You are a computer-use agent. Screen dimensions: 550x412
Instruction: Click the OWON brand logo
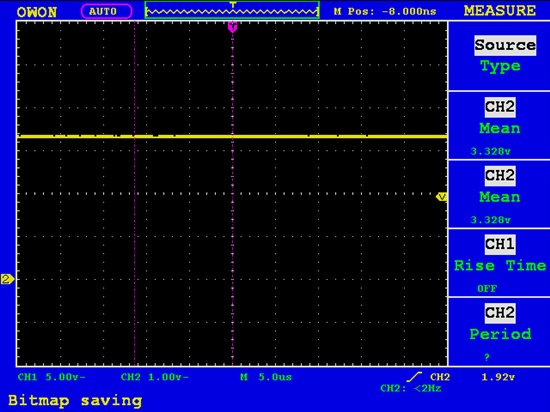[x=36, y=12]
